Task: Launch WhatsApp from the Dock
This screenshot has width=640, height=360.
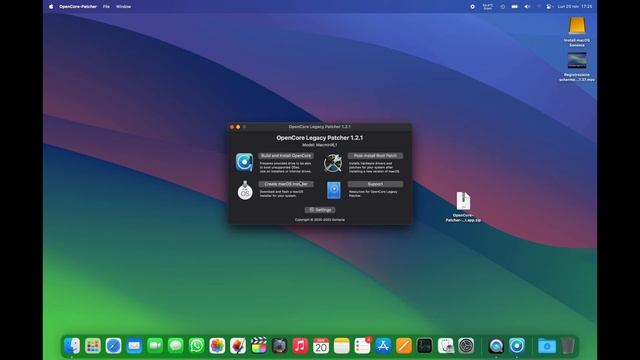Action: tap(196, 346)
